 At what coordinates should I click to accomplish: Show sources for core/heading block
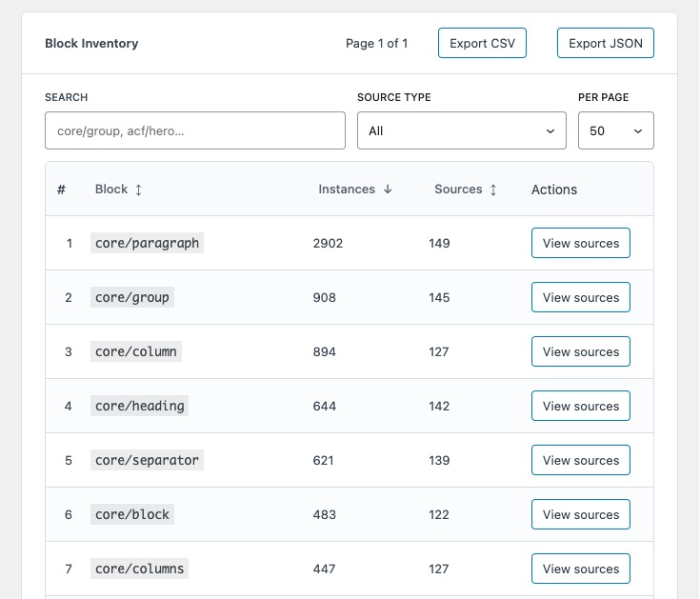click(x=580, y=406)
